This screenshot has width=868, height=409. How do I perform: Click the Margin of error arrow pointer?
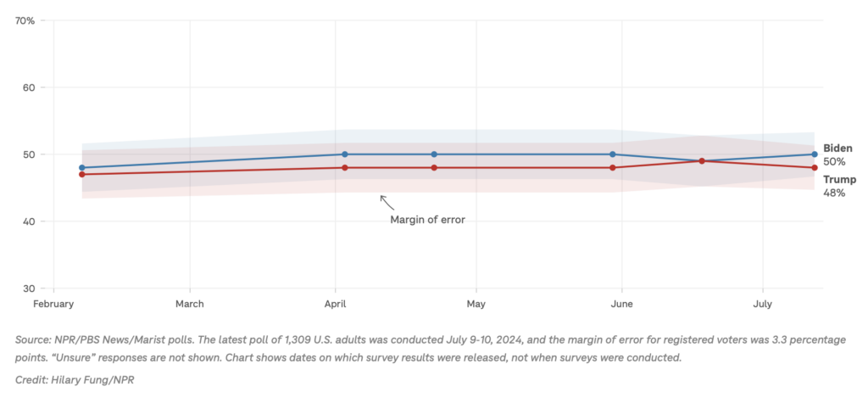point(387,202)
